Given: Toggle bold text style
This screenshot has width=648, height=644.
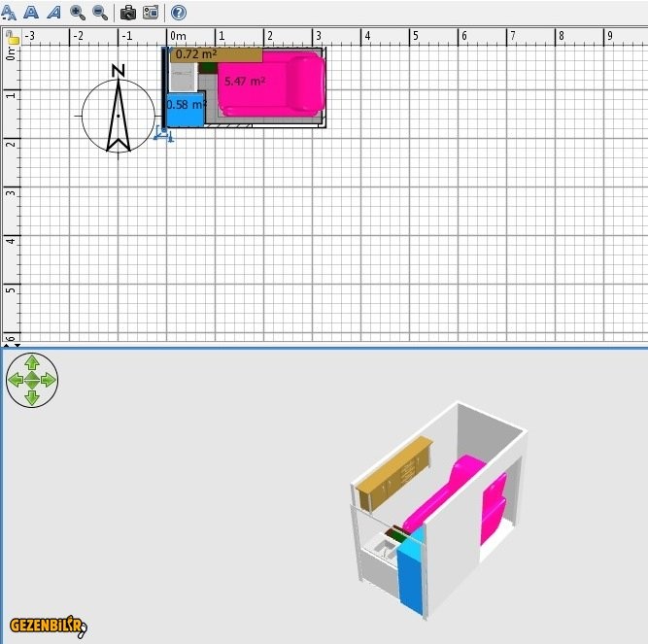Looking at the screenshot, I should pyautogui.click(x=31, y=13).
